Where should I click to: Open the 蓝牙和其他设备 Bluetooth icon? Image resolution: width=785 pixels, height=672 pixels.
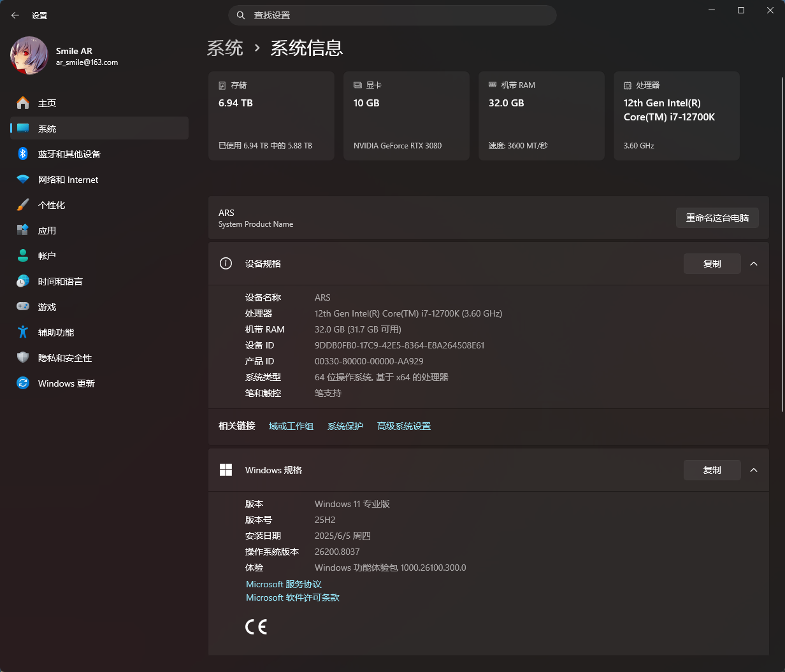coord(23,154)
